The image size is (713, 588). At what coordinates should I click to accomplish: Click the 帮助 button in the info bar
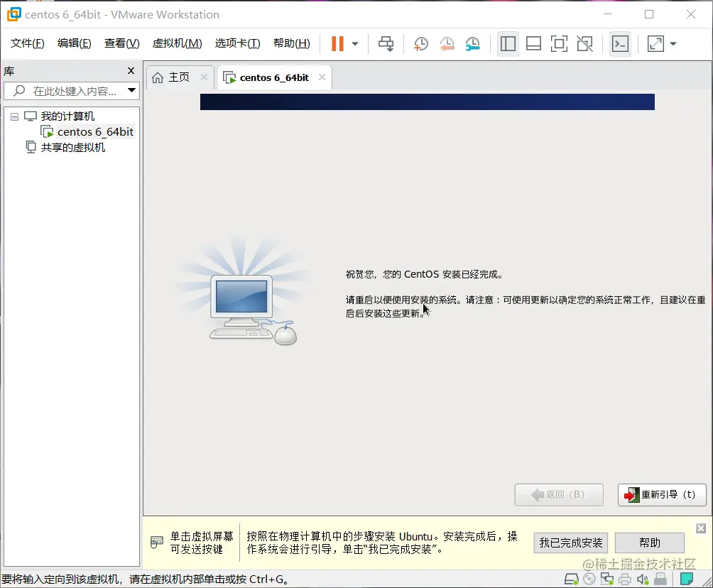pyautogui.click(x=650, y=543)
